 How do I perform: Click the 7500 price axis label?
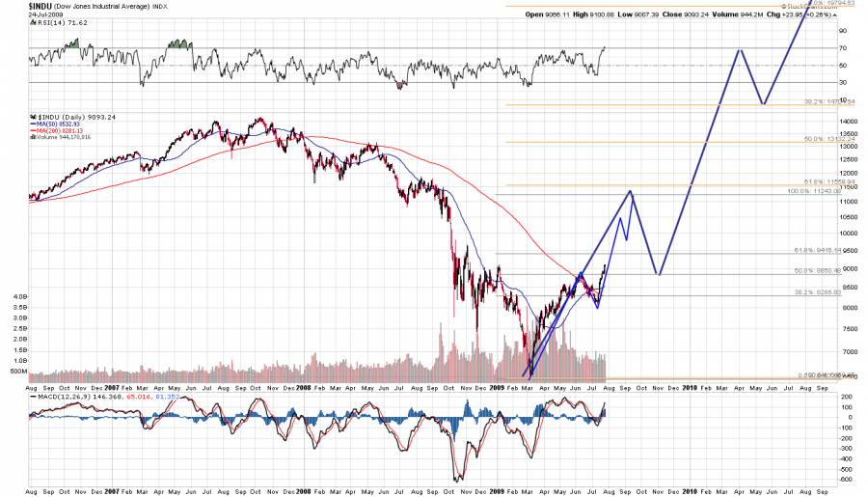tap(850, 329)
